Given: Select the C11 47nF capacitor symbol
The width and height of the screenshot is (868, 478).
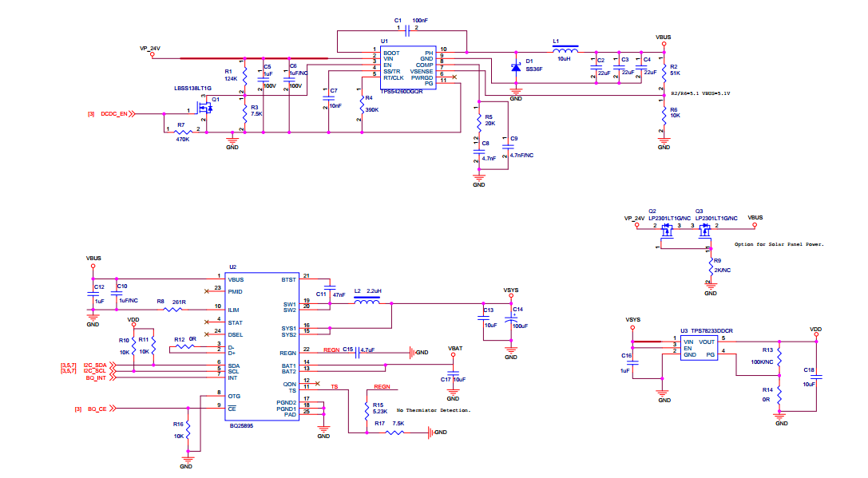Looking at the screenshot, I should click(x=330, y=288).
